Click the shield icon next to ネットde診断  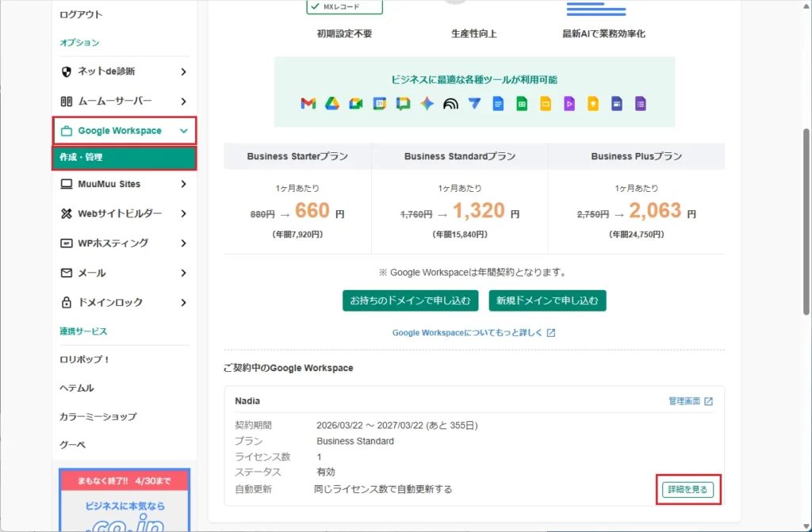point(67,71)
